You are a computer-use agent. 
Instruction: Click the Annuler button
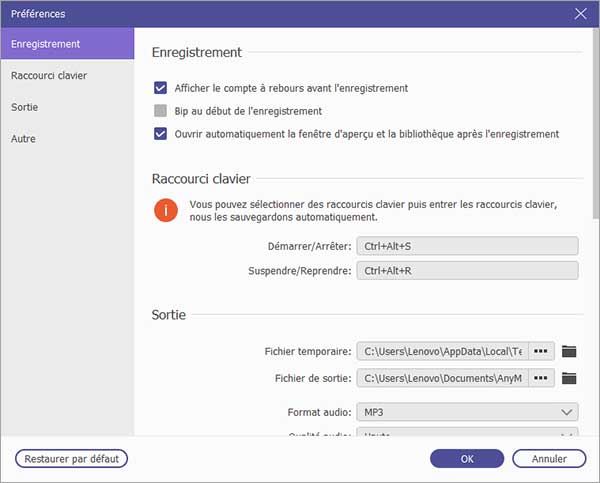click(548, 459)
